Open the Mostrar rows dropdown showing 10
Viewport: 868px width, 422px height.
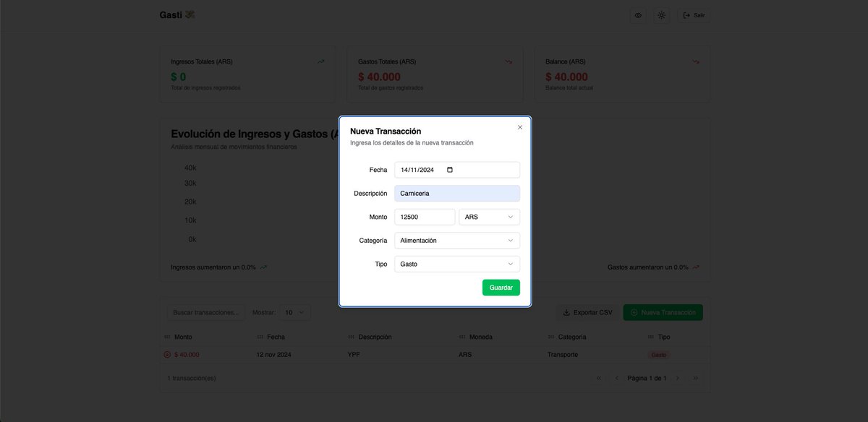(295, 313)
